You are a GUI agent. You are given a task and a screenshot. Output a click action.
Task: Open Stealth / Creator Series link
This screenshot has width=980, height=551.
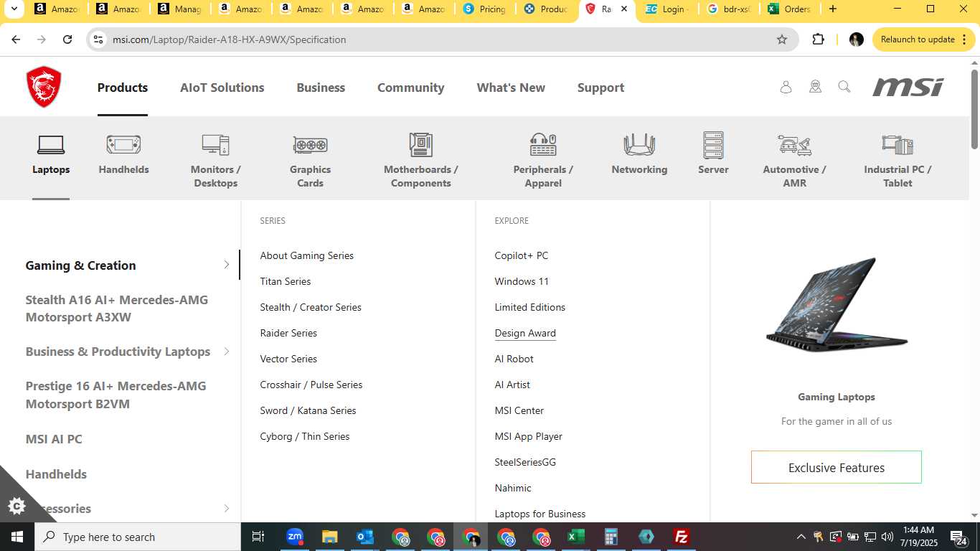[x=311, y=307]
